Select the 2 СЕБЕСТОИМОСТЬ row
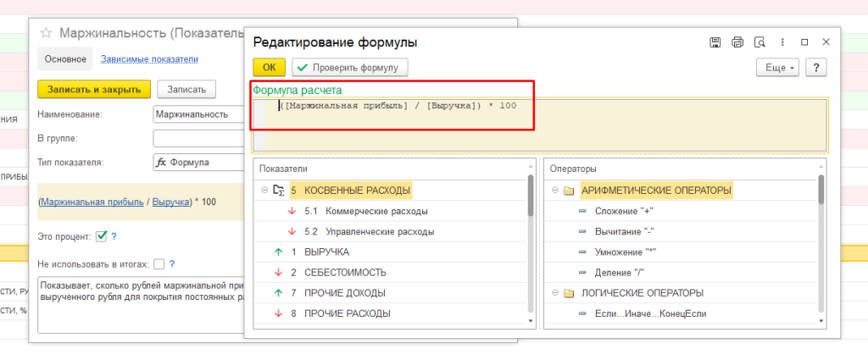This screenshot has width=868, height=360. point(390,273)
